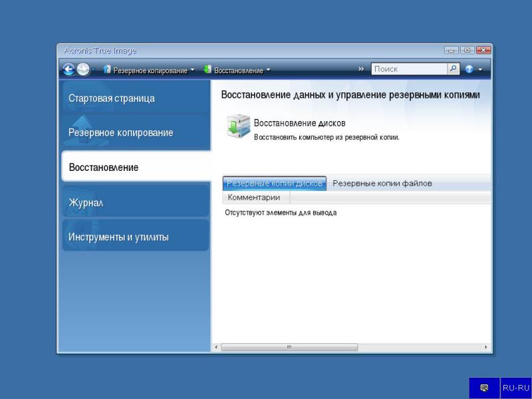The height and width of the screenshot is (399, 532).
Task: Open the Журнал sidebar section
Action: pos(86,202)
